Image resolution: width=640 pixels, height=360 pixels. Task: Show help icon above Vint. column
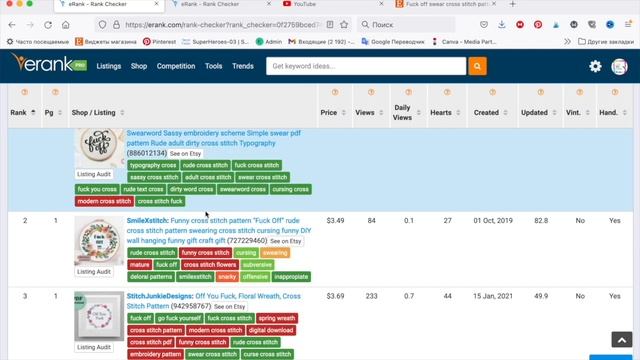[580, 92]
